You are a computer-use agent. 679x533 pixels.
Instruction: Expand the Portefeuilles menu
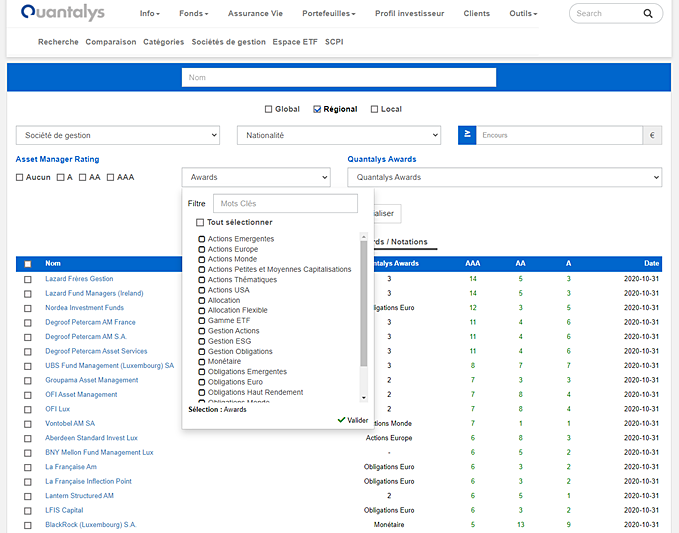tap(329, 13)
